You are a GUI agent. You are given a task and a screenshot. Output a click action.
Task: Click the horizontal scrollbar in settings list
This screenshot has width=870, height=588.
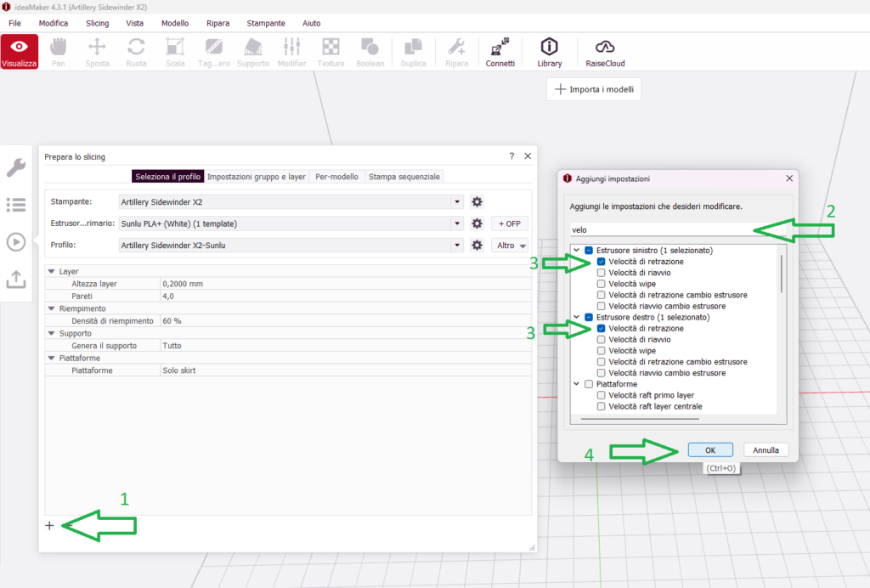[640, 419]
